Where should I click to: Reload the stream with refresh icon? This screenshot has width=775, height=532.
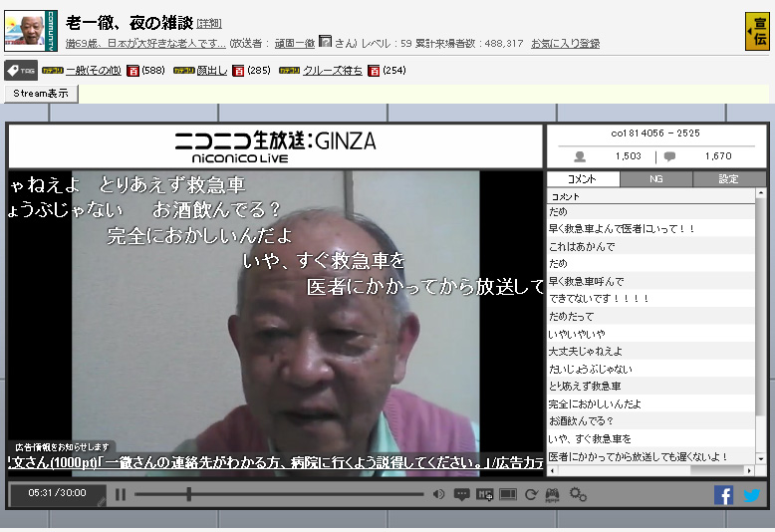tap(531, 494)
